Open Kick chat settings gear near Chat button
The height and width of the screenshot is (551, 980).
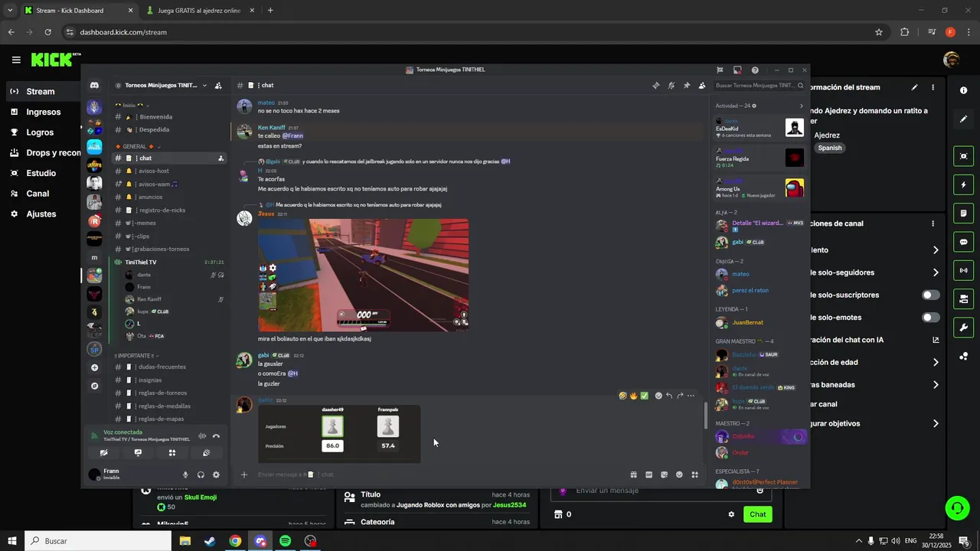pos(731,514)
